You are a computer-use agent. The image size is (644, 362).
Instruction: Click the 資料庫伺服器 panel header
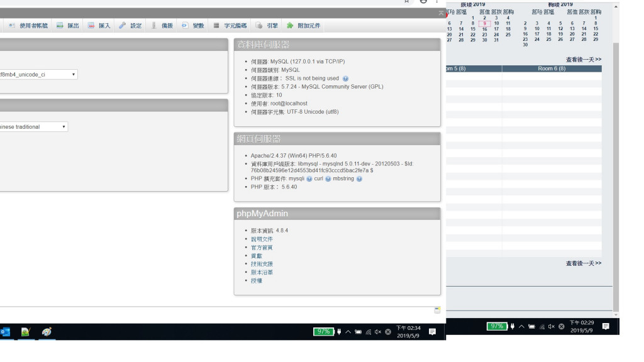[x=337, y=45]
